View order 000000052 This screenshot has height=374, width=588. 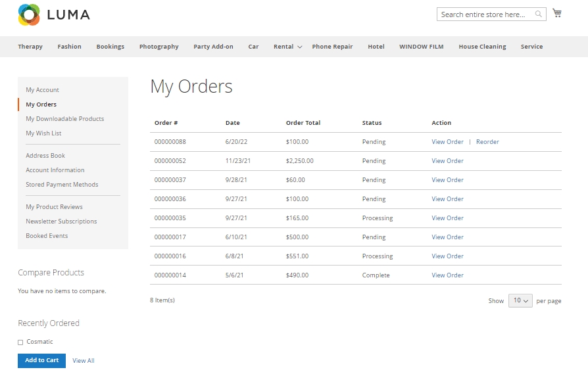point(447,161)
